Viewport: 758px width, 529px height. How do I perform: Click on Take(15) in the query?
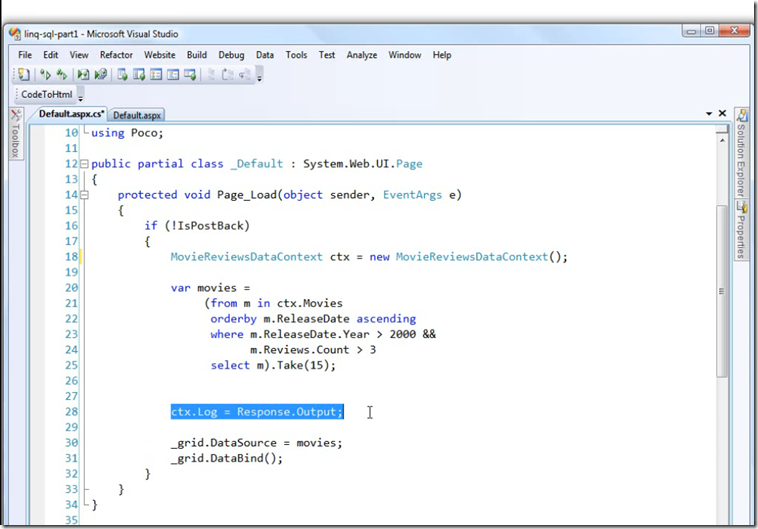[x=303, y=365]
